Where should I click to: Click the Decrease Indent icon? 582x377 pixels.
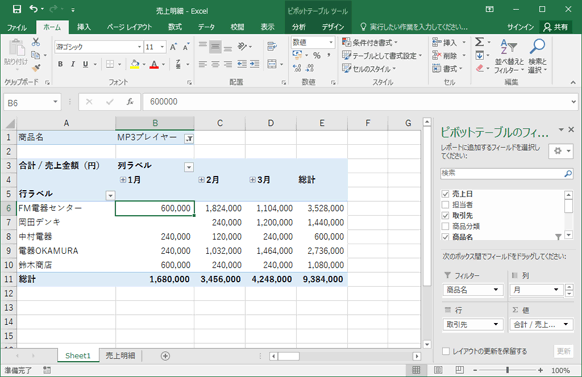click(x=242, y=64)
